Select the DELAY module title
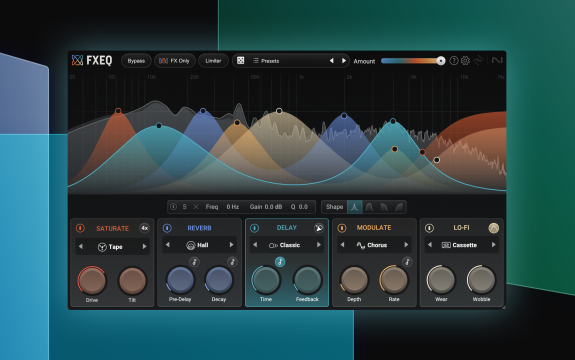Image resolution: width=575 pixels, height=360 pixels. (x=286, y=228)
